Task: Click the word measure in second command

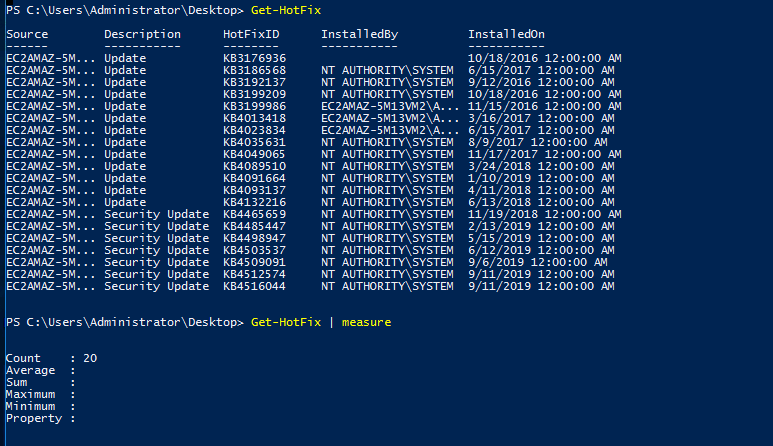Action: click(x=366, y=322)
